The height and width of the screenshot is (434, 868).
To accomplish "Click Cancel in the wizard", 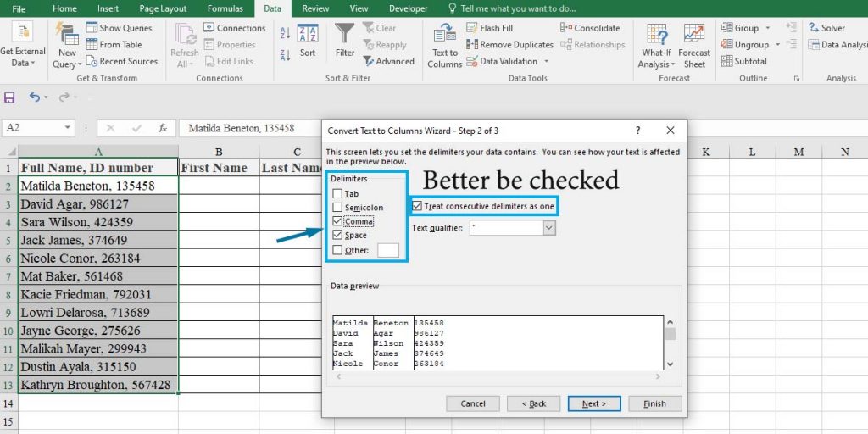I will [473, 403].
